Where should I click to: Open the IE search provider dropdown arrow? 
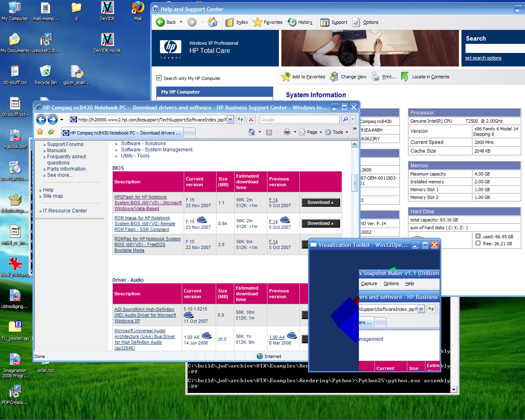click(352, 119)
